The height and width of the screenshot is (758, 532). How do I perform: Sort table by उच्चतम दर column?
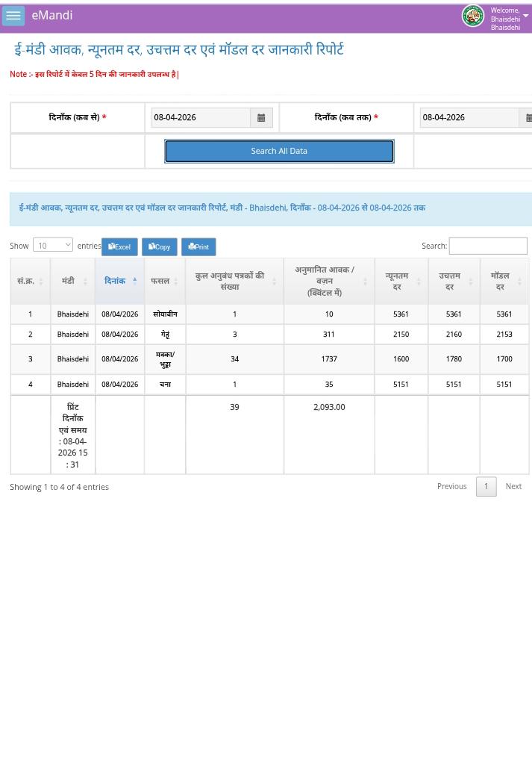coord(453,281)
